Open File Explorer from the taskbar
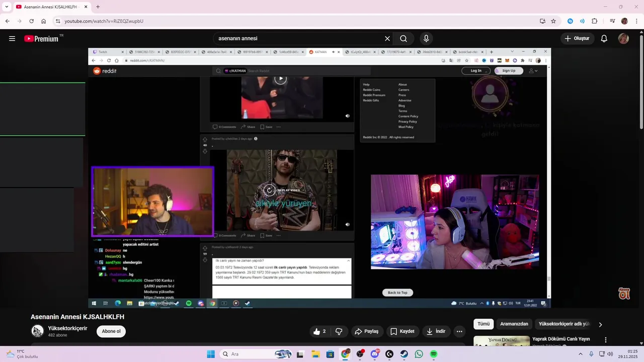The height and width of the screenshot is (362, 644). [x=315, y=354]
